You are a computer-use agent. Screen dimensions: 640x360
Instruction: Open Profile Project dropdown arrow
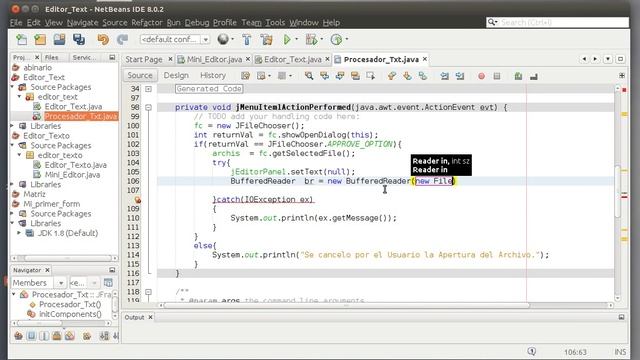pyautogui.click(x=347, y=40)
